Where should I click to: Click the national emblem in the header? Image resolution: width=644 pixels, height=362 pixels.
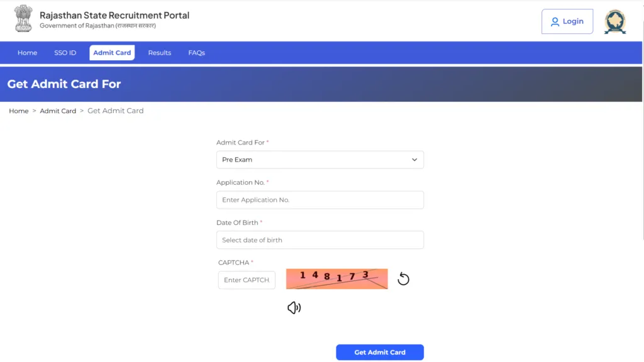(23, 19)
